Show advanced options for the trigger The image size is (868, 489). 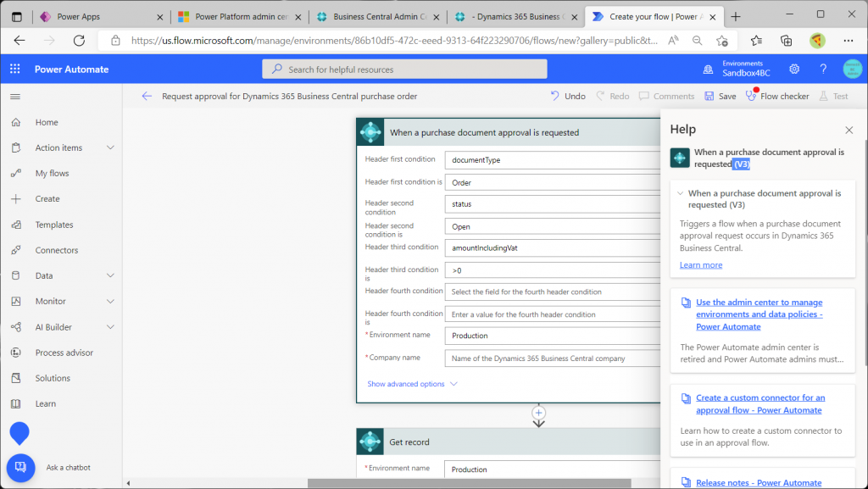413,384
